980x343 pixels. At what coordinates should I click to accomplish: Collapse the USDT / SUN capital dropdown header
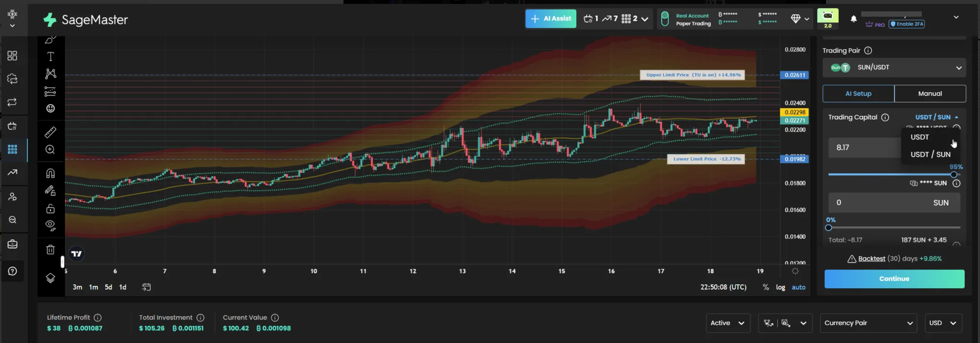(937, 117)
